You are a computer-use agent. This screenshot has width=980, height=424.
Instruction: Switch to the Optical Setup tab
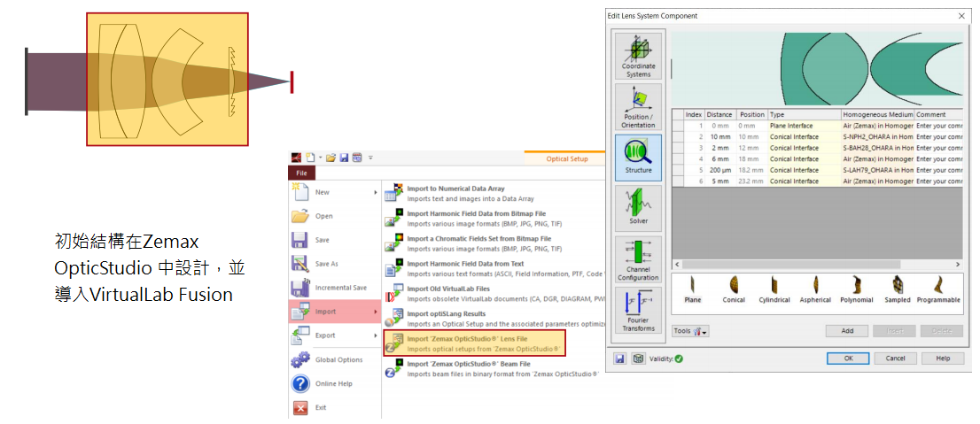567,158
